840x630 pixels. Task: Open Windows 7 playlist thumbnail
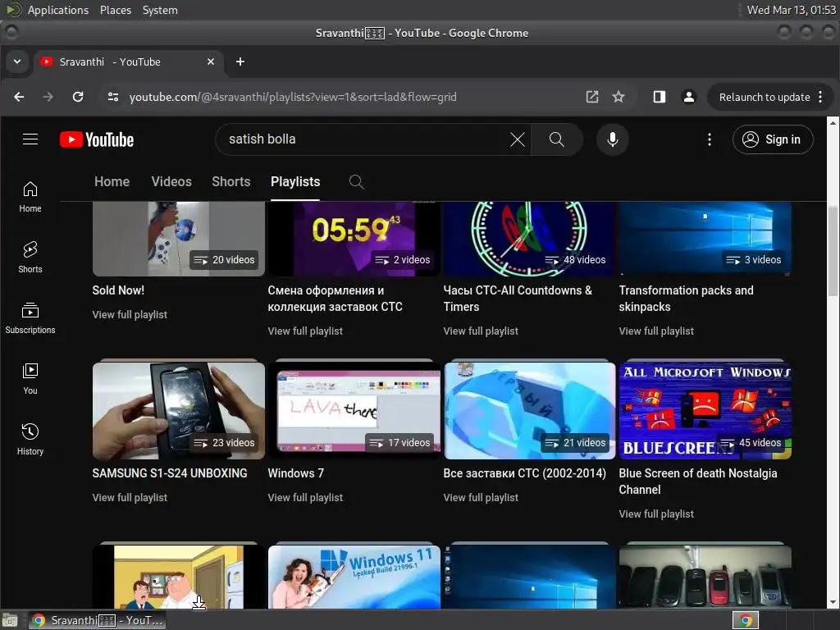coord(354,410)
